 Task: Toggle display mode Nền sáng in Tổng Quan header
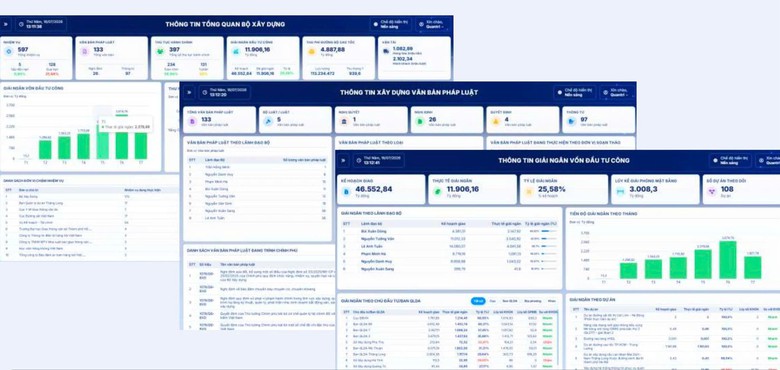(390, 24)
